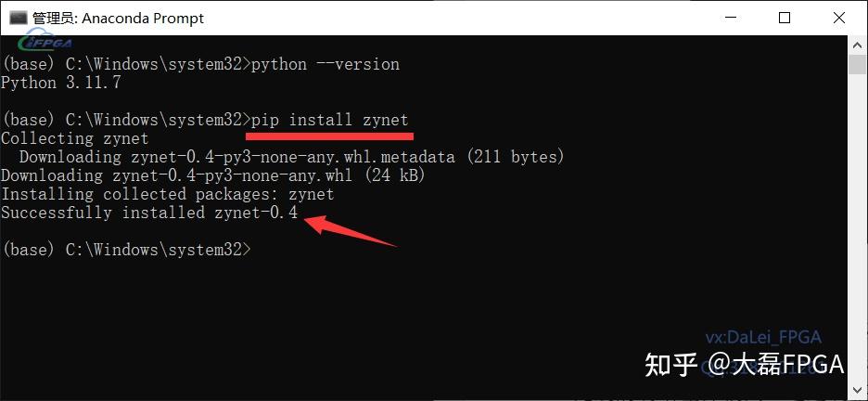868x401 pixels.
Task: Close the Anaconda Prompt window
Action: (x=836, y=18)
